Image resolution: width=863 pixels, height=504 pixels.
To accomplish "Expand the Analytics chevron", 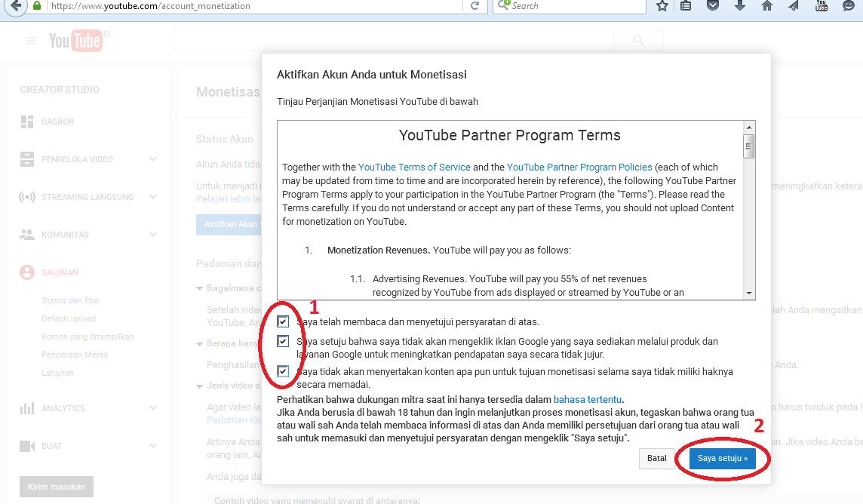I will 153,408.
